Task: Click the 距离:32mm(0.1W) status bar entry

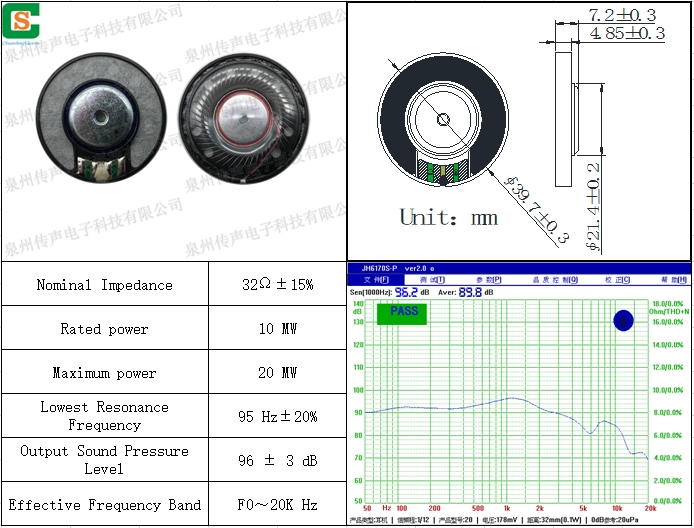Action: click(554, 520)
